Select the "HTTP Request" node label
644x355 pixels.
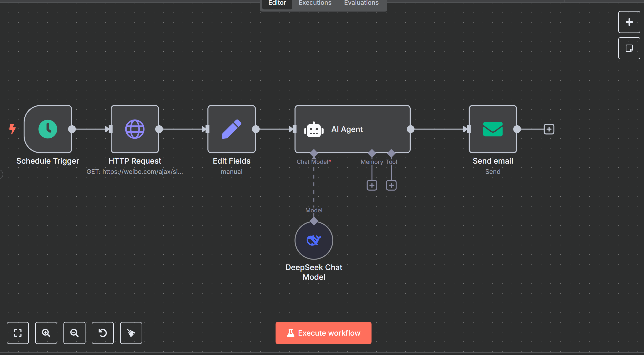click(135, 161)
